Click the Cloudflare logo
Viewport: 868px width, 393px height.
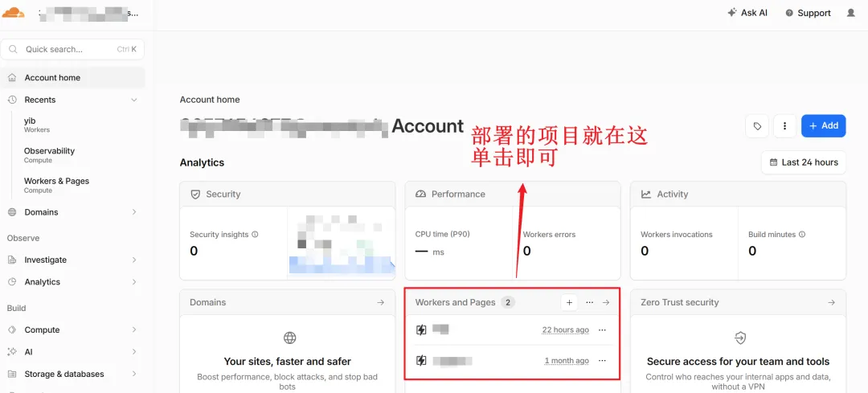[14, 12]
